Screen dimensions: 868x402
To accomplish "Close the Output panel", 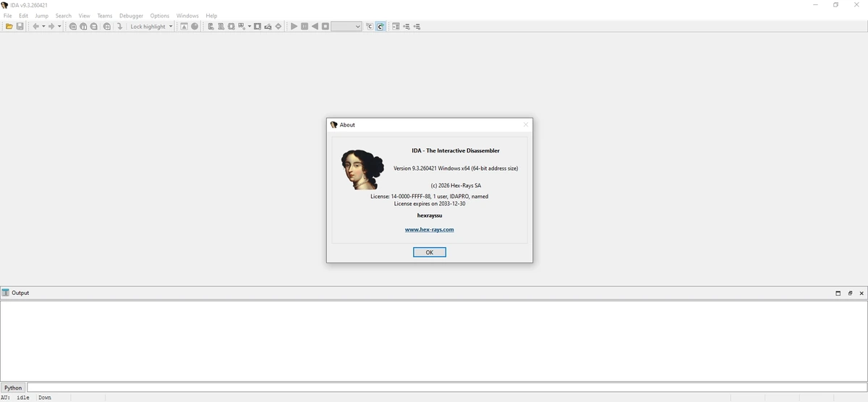I will [x=861, y=293].
